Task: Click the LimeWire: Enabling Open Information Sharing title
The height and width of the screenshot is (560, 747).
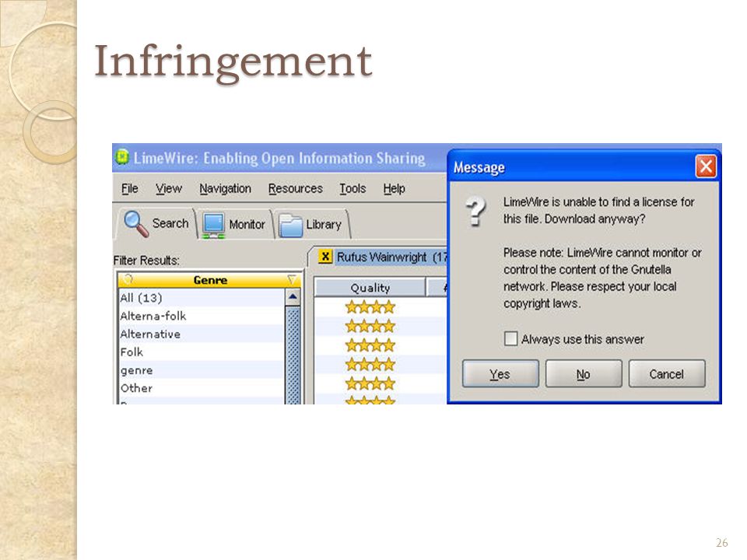Action: (279, 158)
